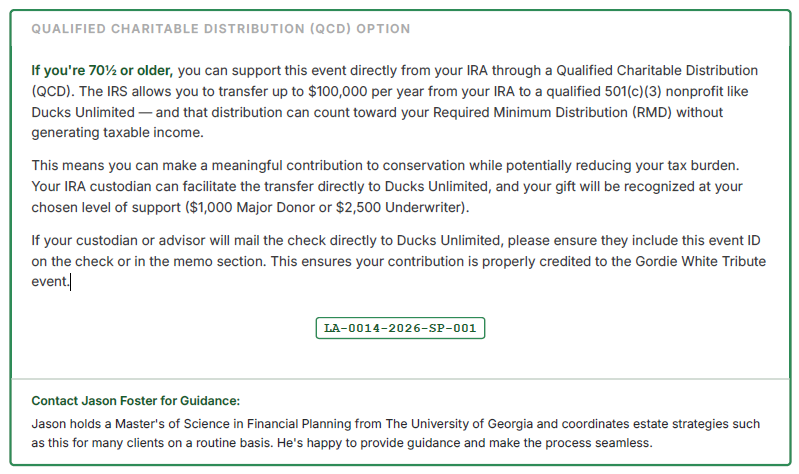Click "generating taxable income." text
The width and height of the screenshot is (799, 474).
tap(117, 133)
